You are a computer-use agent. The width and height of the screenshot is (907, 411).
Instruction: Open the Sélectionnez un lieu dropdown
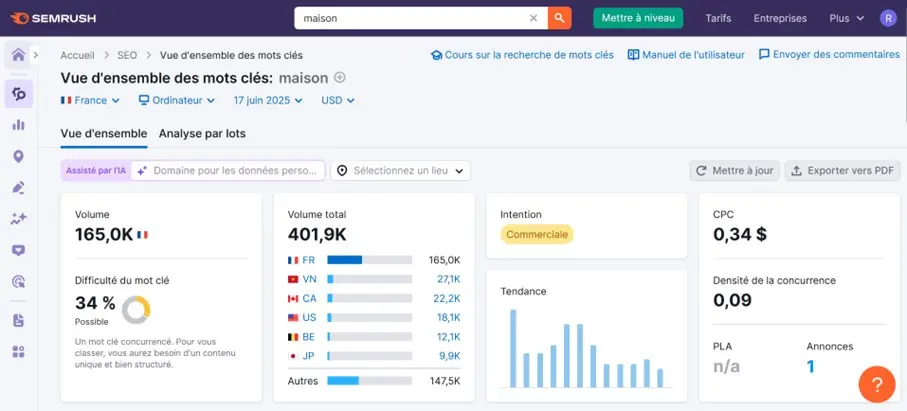click(400, 171)
